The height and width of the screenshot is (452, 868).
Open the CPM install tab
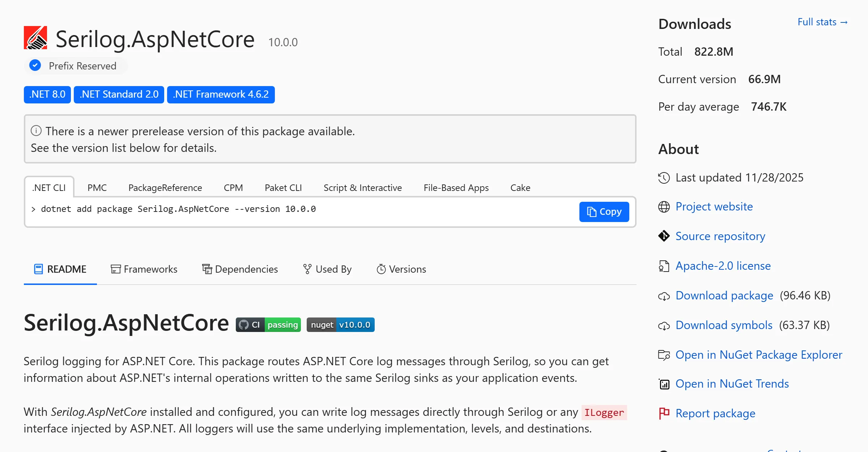pos(233,188)
